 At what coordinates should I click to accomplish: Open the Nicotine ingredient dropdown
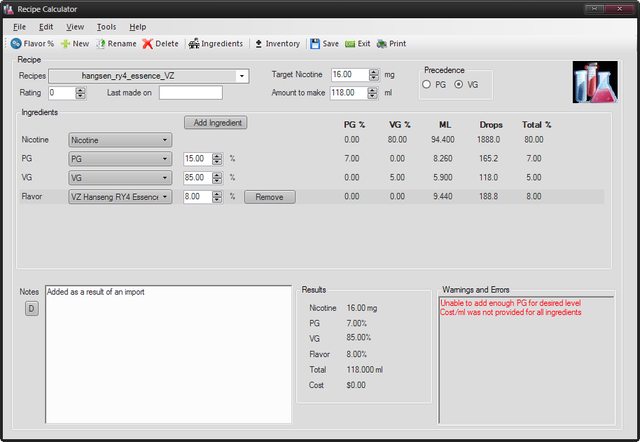tap(165, 140)
